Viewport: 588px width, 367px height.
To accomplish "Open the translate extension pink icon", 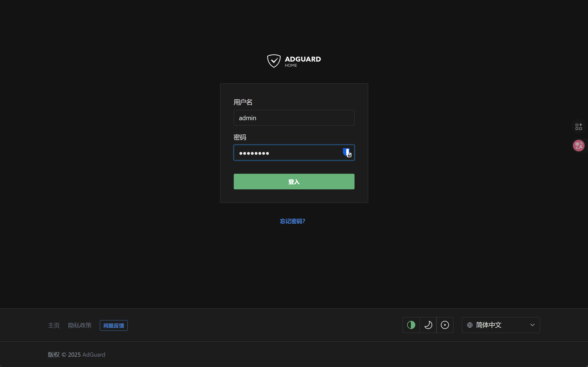I will [579, 146].
